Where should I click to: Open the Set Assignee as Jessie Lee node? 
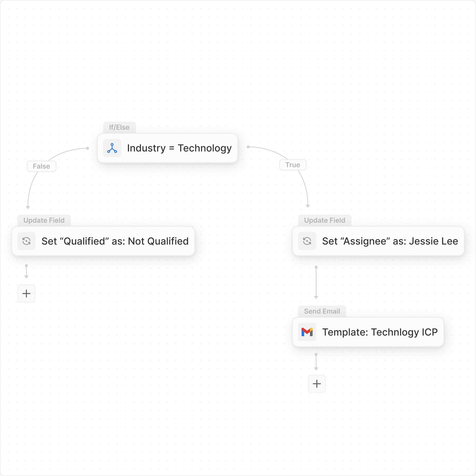(x=390, y=241)
